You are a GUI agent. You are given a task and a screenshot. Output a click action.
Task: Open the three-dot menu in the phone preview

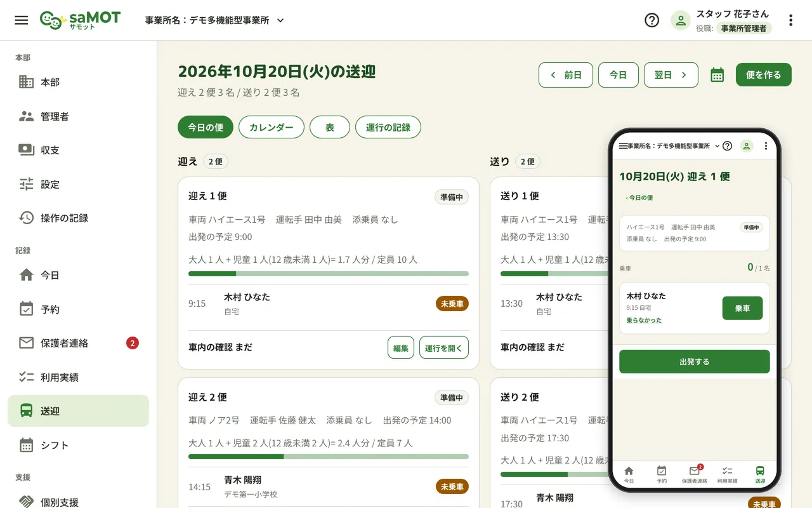tap(766, 146)
